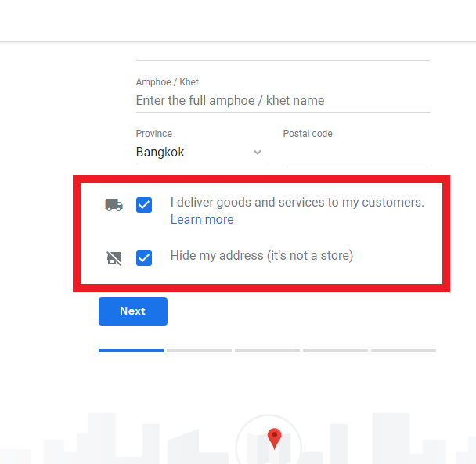Screen dimensions: 476x464
Task: Uncheck "Hide my address" checkbox
Action: [144, 258]
